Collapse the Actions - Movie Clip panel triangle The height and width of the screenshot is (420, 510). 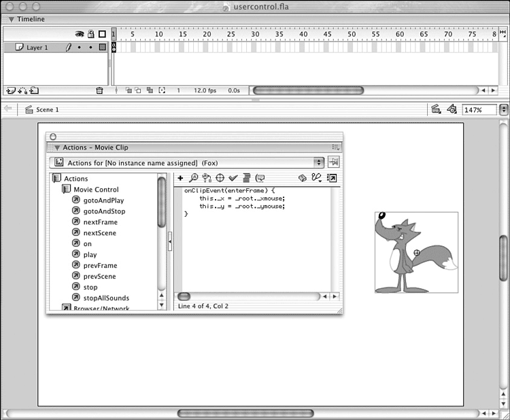pyautogui.click(x=57, y=147)
